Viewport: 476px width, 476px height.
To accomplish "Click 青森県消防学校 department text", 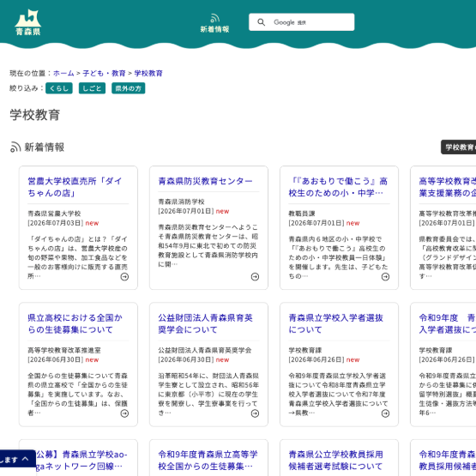I will tap(181, 202).
